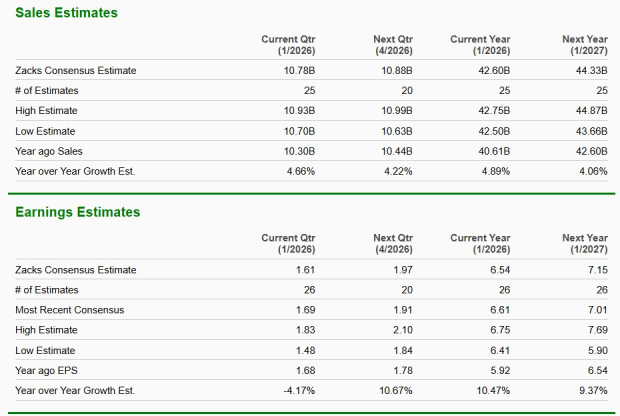
Task: Select the Next Year column header in Sales Estimates
Action: (585, 44)
